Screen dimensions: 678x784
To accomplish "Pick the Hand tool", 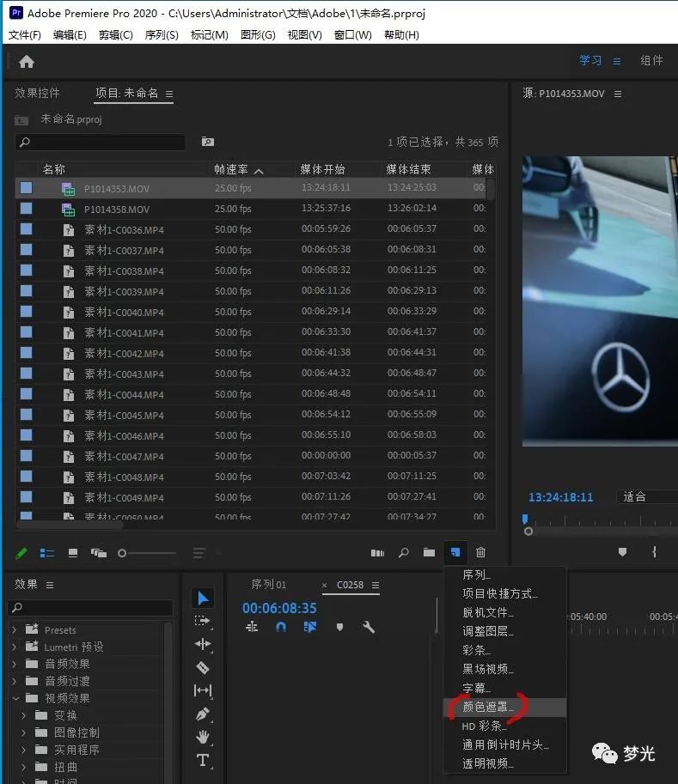I will click(203, 736).
